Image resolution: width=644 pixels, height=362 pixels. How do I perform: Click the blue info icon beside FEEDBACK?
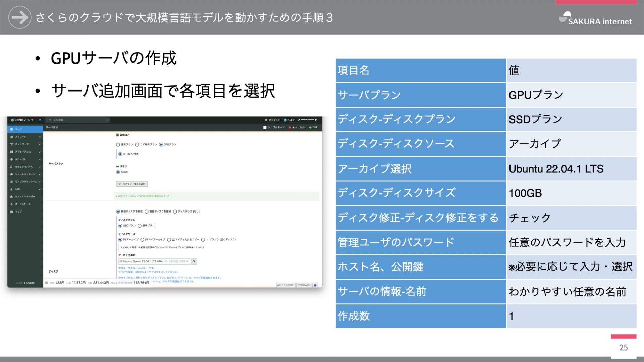[315, 285]
